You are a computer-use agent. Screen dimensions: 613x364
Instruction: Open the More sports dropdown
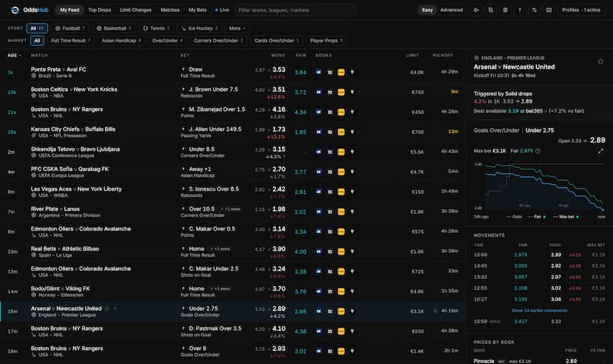click(238, 28)
